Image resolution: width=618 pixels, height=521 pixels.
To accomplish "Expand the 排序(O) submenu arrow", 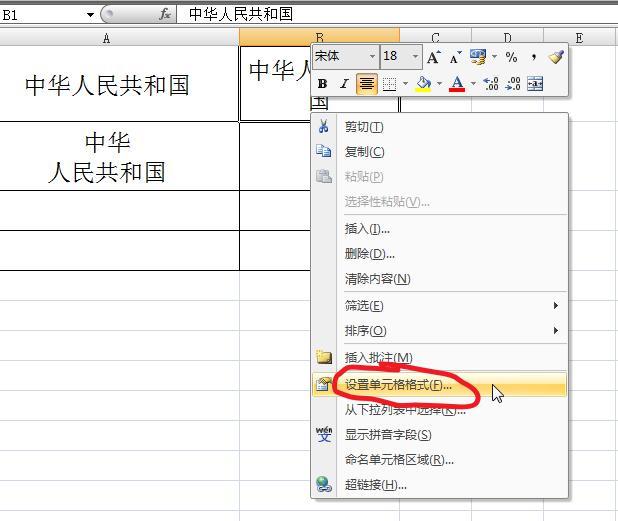I will pos(555,330).
